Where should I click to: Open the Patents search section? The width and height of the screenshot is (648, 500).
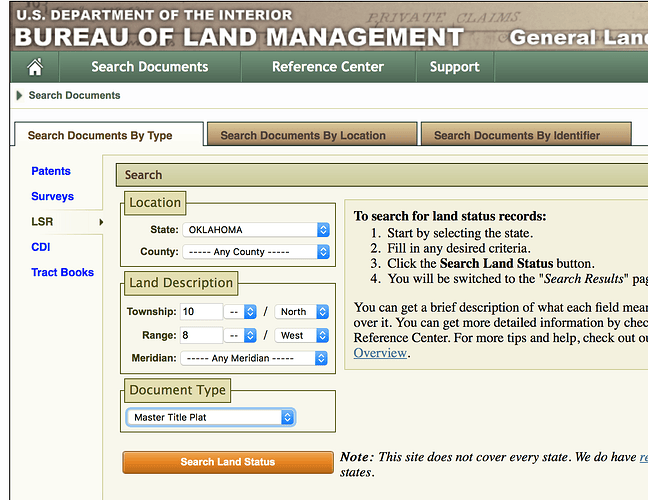51,171
